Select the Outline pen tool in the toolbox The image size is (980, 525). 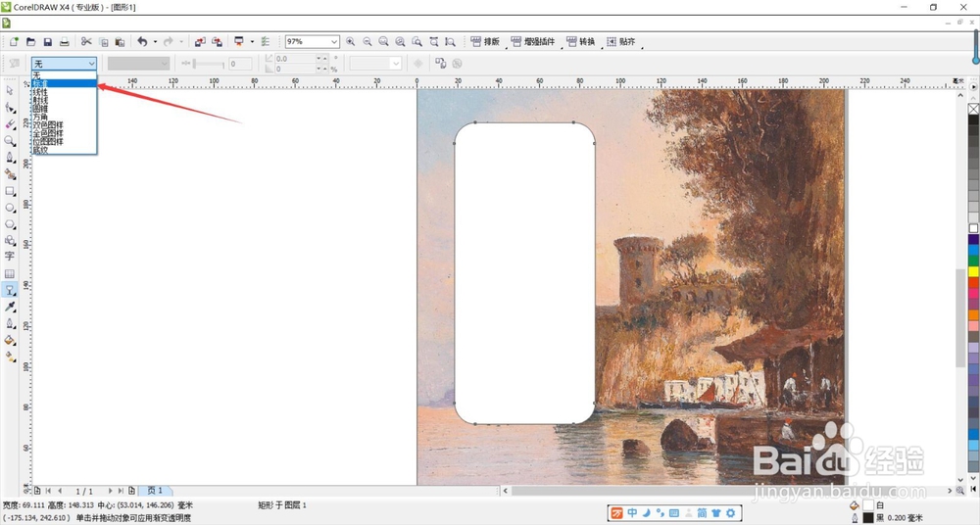[10, 323]
